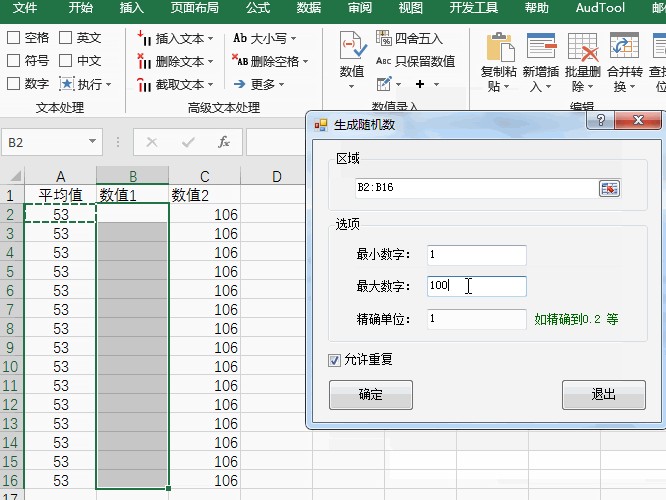Click the Name Box showing B2
The image size is (666, 500).
pos(44,142)
